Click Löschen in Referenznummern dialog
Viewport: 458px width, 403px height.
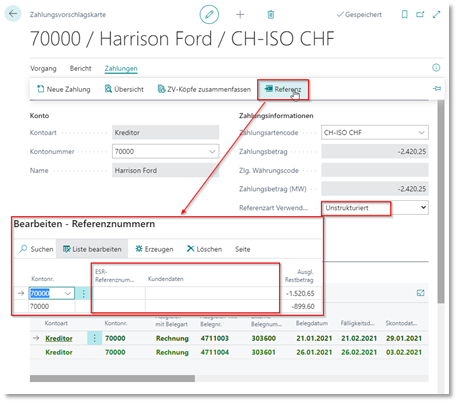tap(204, 249)
